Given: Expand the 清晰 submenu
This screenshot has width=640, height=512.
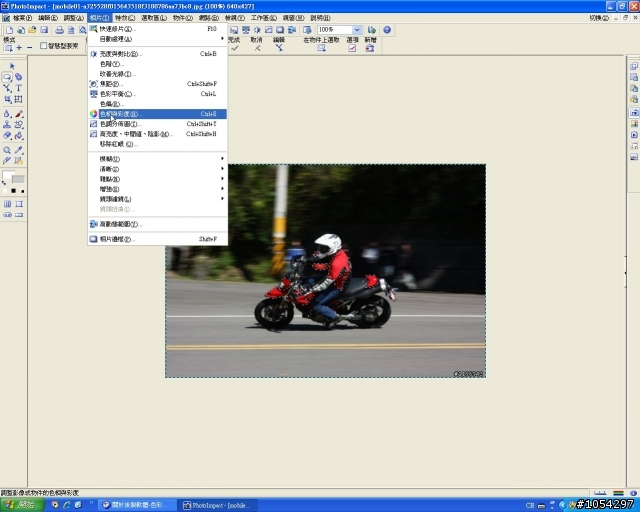Looking at the screenshot, I should point(158,169).
